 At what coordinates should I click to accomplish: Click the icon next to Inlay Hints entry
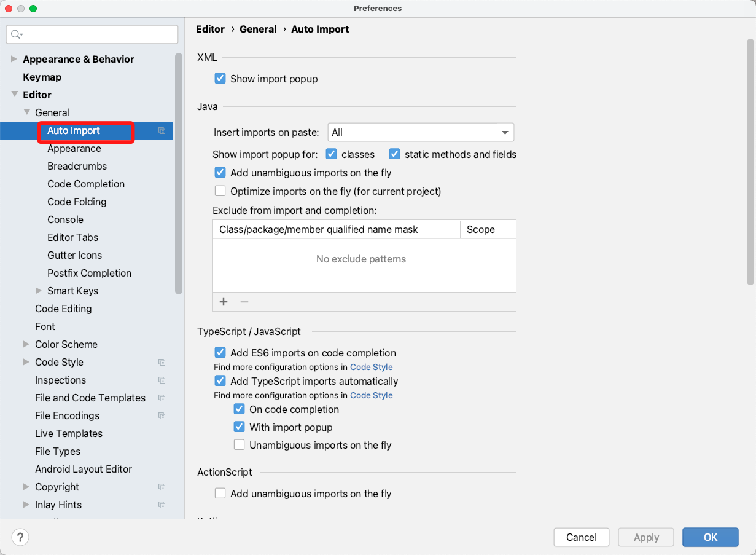tap(162, 505)
